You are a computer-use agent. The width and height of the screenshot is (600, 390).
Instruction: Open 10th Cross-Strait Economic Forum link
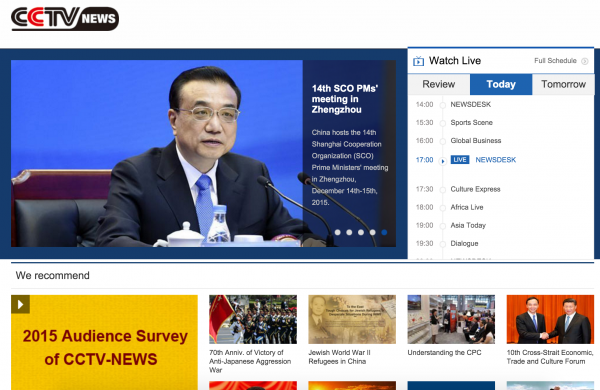550,357
